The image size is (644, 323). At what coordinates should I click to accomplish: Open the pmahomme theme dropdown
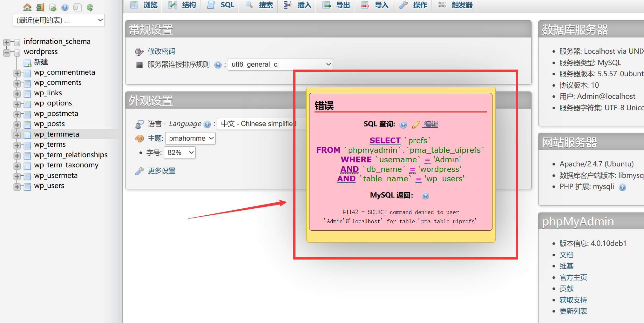click(190, 138)
